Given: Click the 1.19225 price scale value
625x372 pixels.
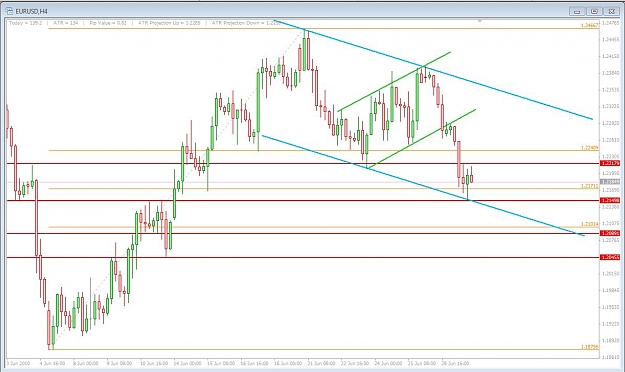Looking at the screenshot, I should (x=611, y=324).
